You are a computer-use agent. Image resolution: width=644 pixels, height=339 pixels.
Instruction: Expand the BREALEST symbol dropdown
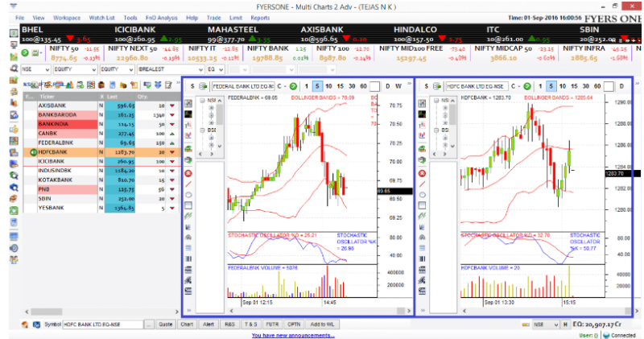(x=171, y=69)
